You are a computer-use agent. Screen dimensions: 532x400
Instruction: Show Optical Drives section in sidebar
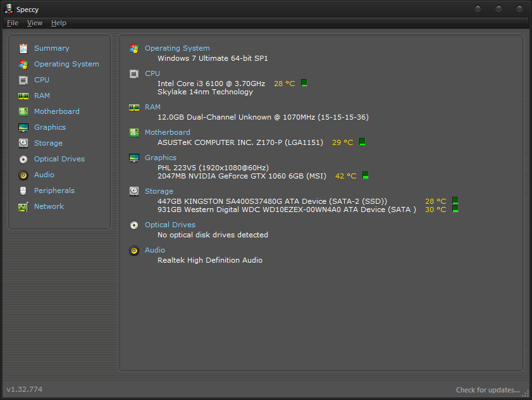point(59,159)
